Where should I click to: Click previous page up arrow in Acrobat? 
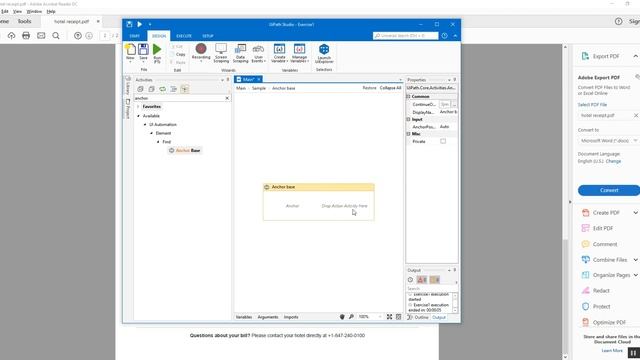78,36
